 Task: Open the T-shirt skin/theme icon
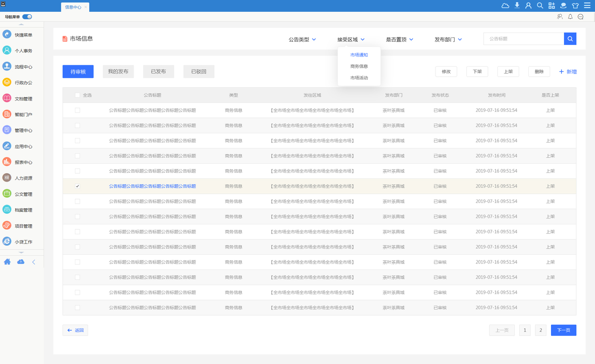[575, 6]
